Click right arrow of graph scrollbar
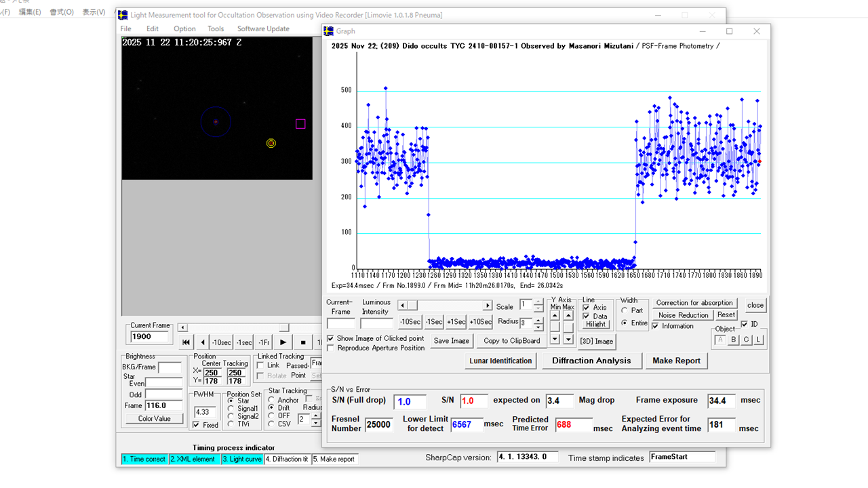The image size is (868, 488). (x=487, y=306)
